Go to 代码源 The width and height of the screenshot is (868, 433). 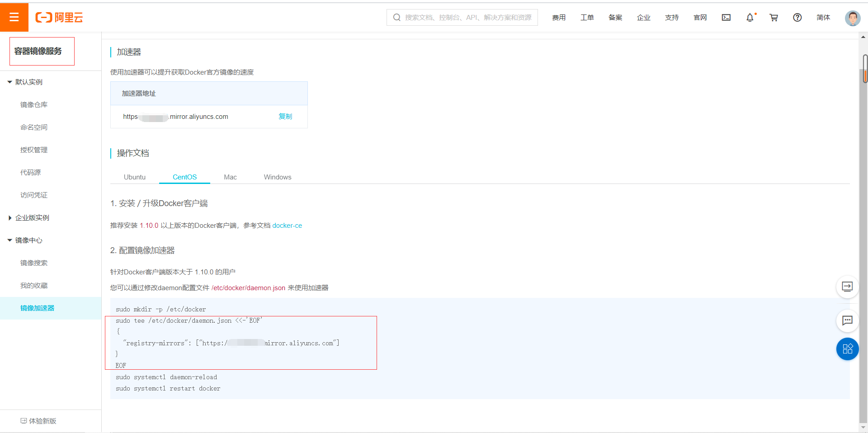[x=30, y=173]
